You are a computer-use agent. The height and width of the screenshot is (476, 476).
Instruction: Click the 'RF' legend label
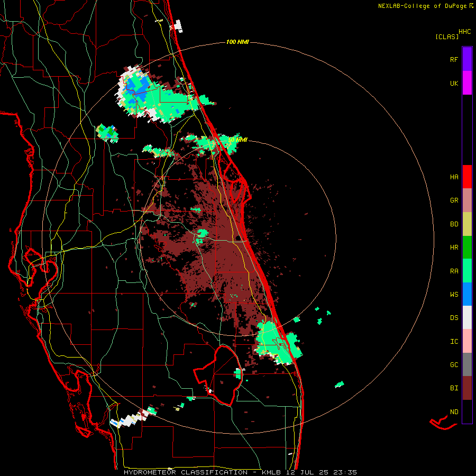tap(454, 59)
